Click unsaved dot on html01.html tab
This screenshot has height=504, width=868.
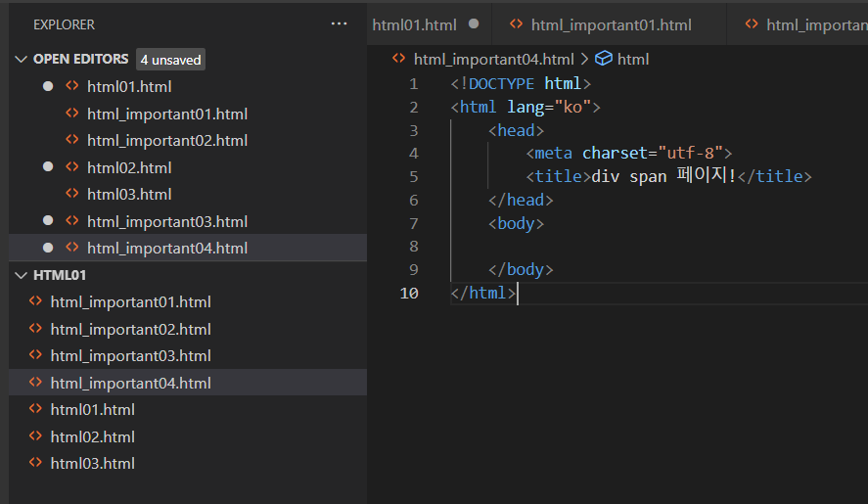coord(474,23)
